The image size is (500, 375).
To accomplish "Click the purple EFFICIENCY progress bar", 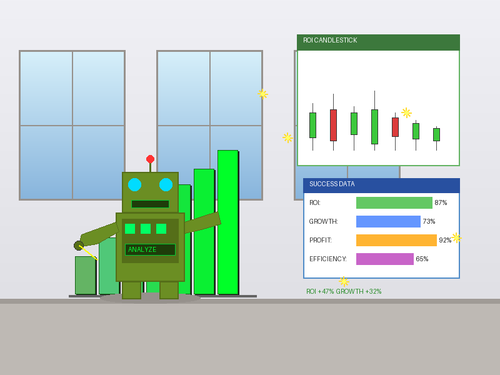I will click(385, 259).
